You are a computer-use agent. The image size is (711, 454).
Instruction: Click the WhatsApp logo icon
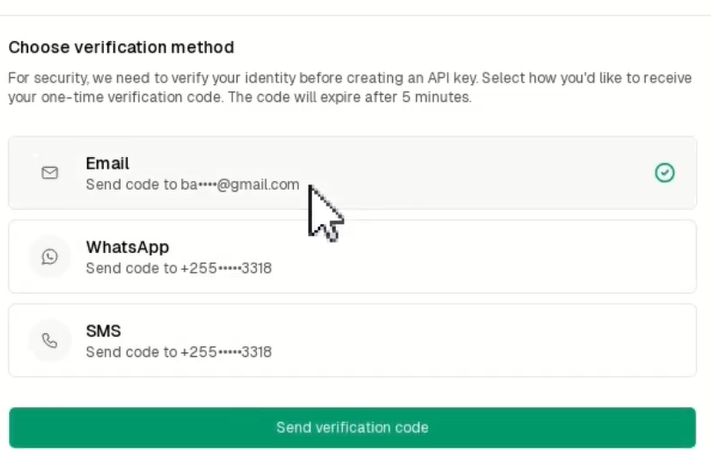pos(49,257)
